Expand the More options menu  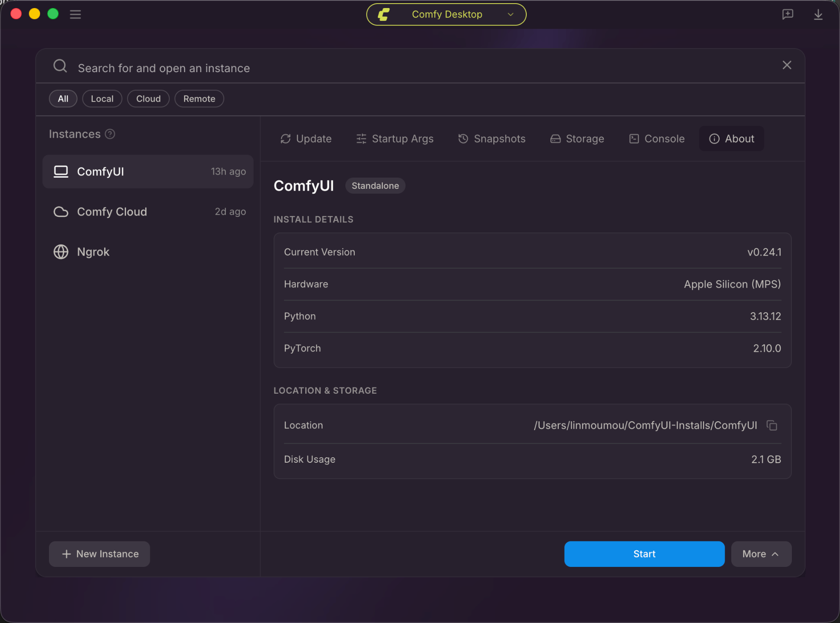coord(761,554)
